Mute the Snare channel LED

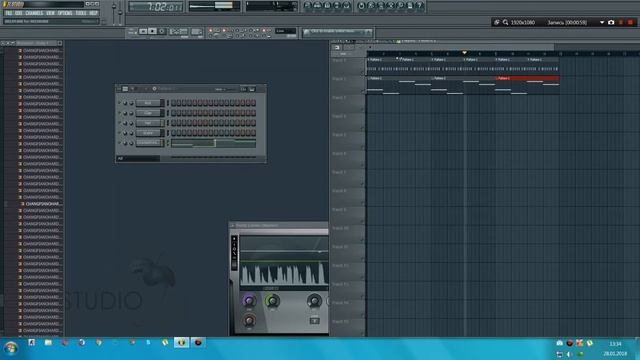tap(120, 133)
